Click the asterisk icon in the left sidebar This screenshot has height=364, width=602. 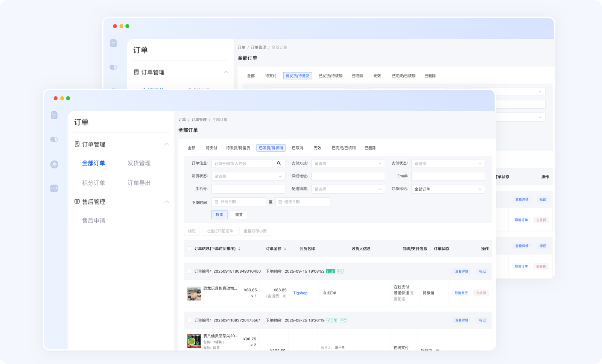click(x=54, y=164)
